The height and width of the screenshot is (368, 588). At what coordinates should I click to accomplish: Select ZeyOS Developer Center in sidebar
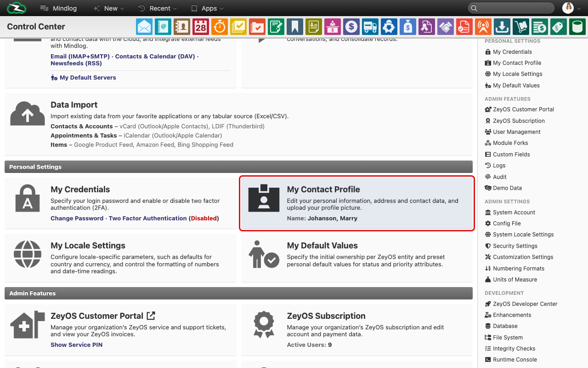(x=521, y=304)
